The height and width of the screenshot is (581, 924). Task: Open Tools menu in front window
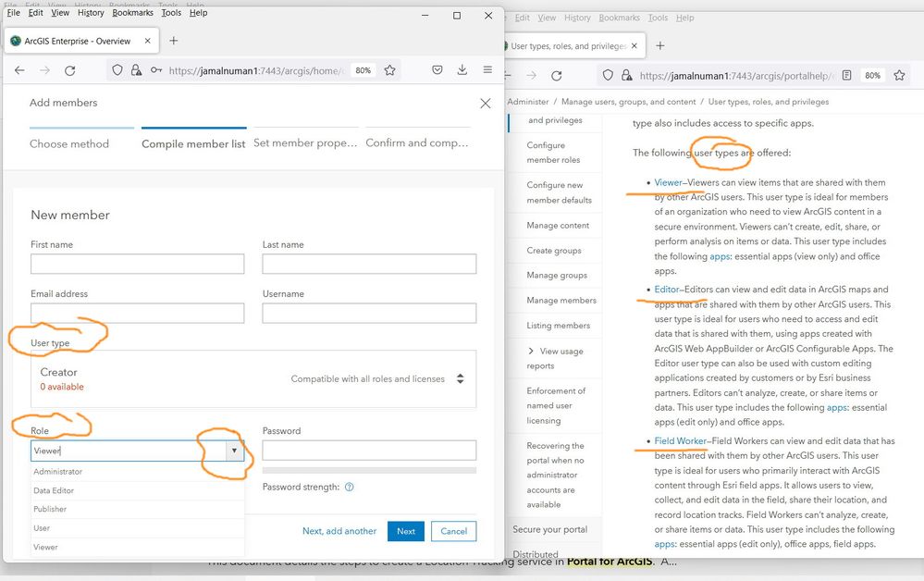171,12
